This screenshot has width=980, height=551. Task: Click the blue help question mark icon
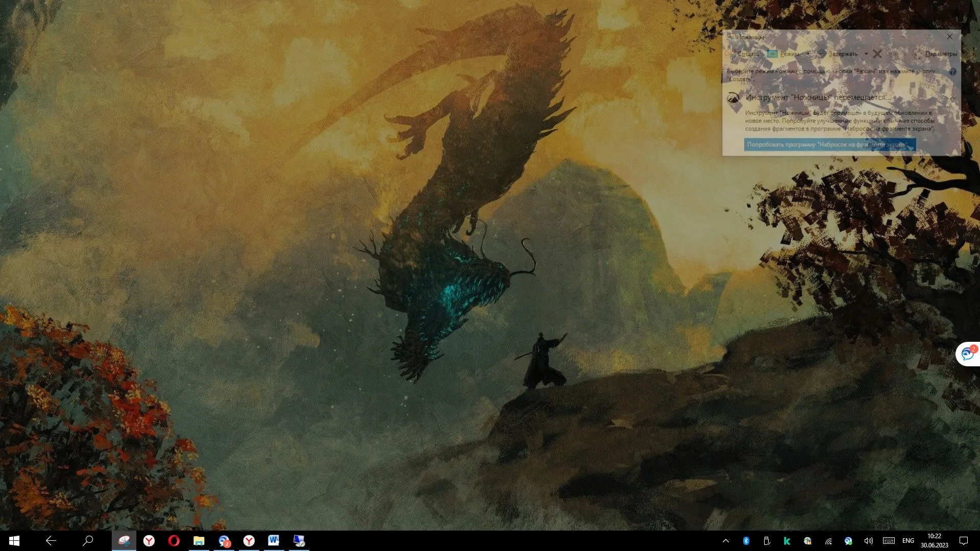[952, 72]
